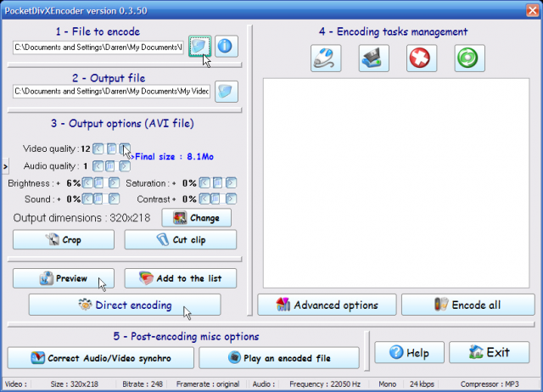The height and width of the screenshot is (392, 543).
Task: Click the encoding tasks list area
Action: [x=396, y=183]
